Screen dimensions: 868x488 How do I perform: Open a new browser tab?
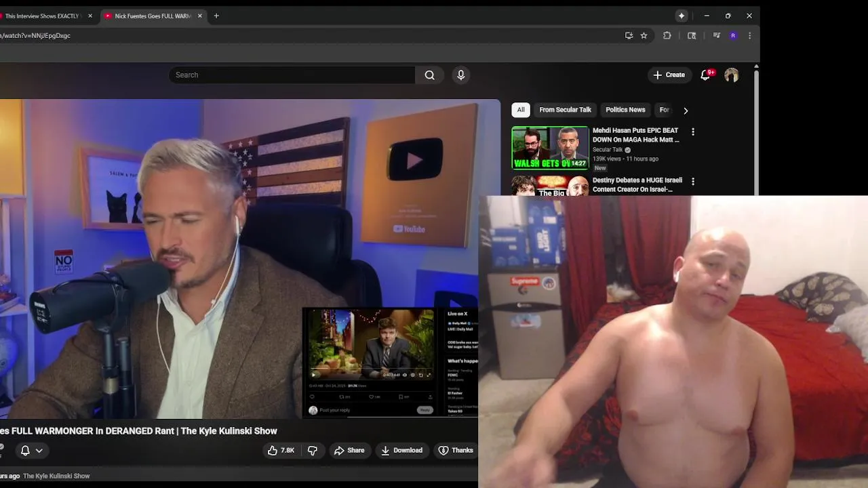point(216,16)
